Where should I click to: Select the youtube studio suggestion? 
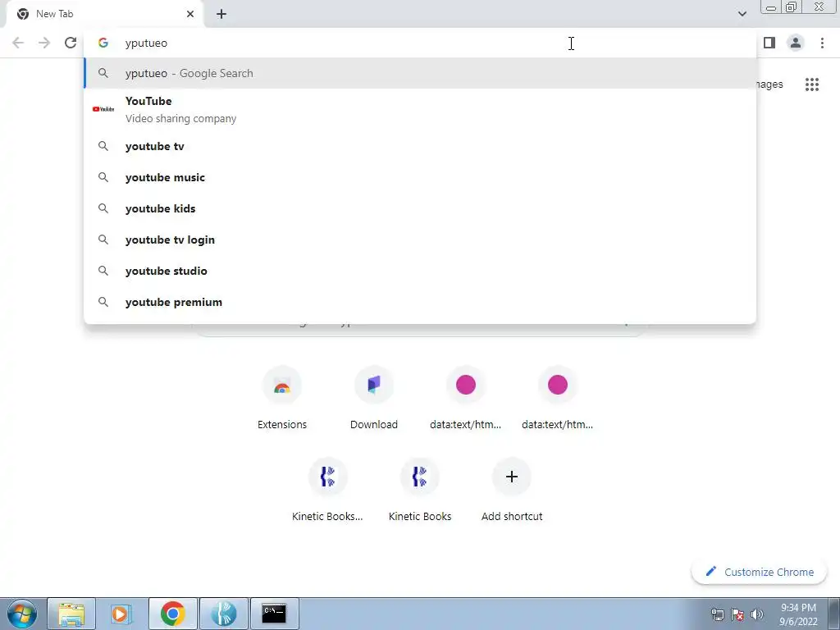pyautogui.click(x=420, y=271)
